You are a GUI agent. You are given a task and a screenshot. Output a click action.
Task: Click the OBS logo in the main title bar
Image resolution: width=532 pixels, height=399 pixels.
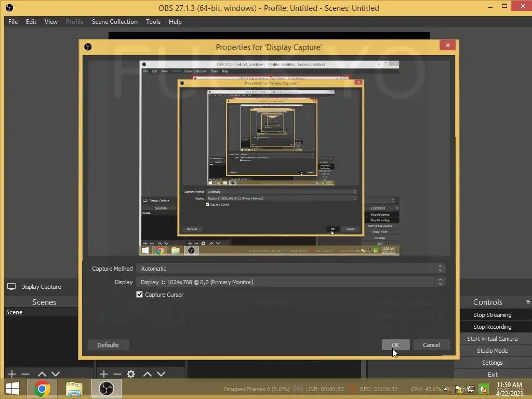(x=9, y=8)
